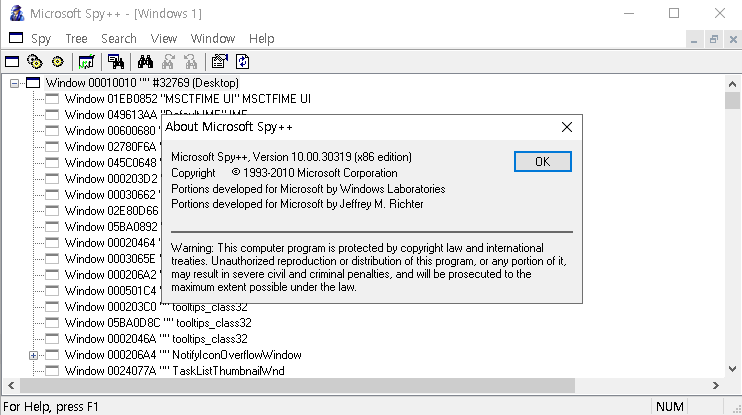Open the Search menu

pos(119,38)
